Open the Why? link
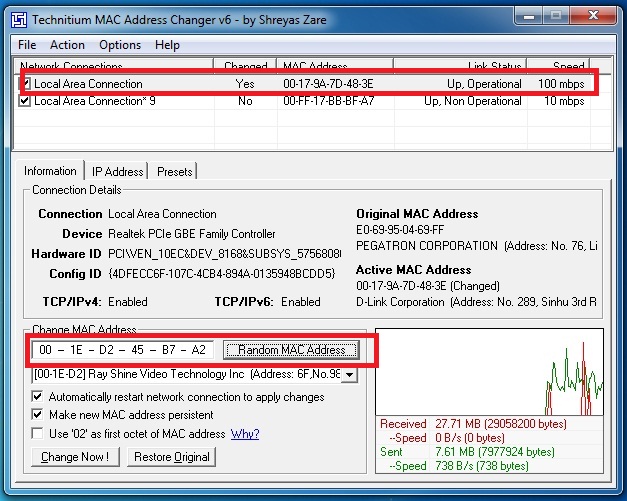 pos(245,434)
